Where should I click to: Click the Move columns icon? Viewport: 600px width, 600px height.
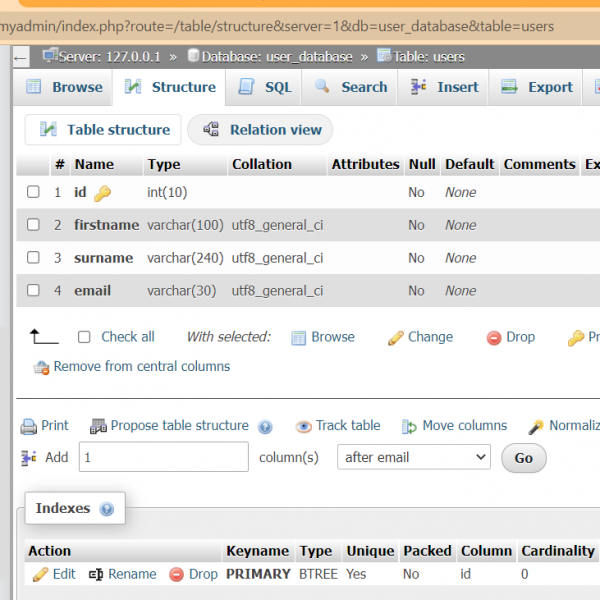(x=409, y=427)
